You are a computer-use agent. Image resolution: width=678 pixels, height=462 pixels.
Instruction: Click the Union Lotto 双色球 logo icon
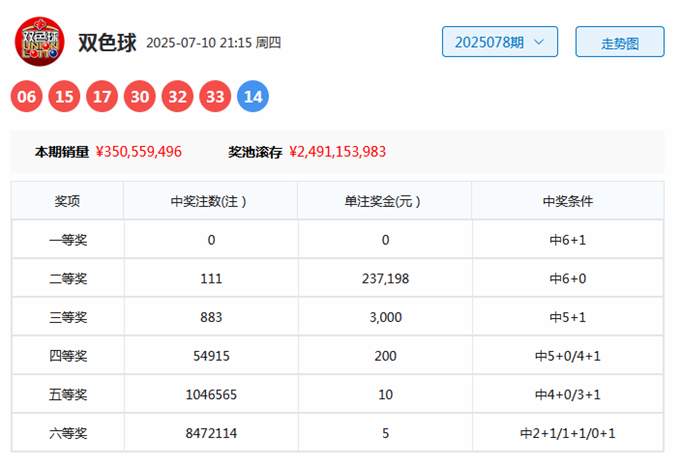coord(39,42)
